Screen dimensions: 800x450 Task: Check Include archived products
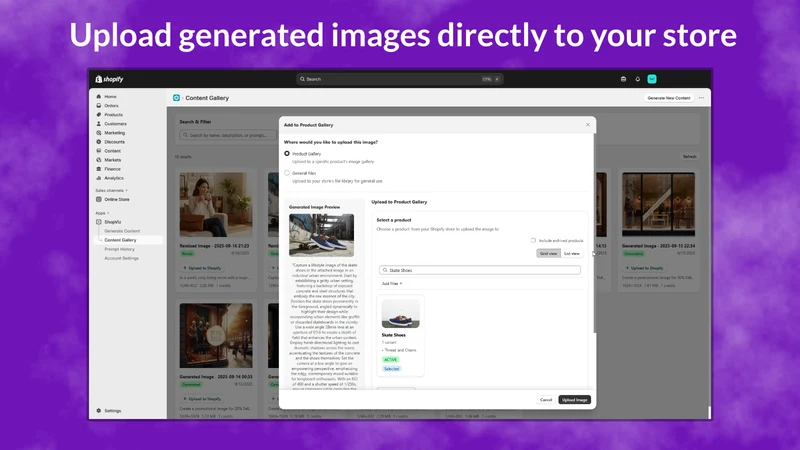click(x=533, y=240)
